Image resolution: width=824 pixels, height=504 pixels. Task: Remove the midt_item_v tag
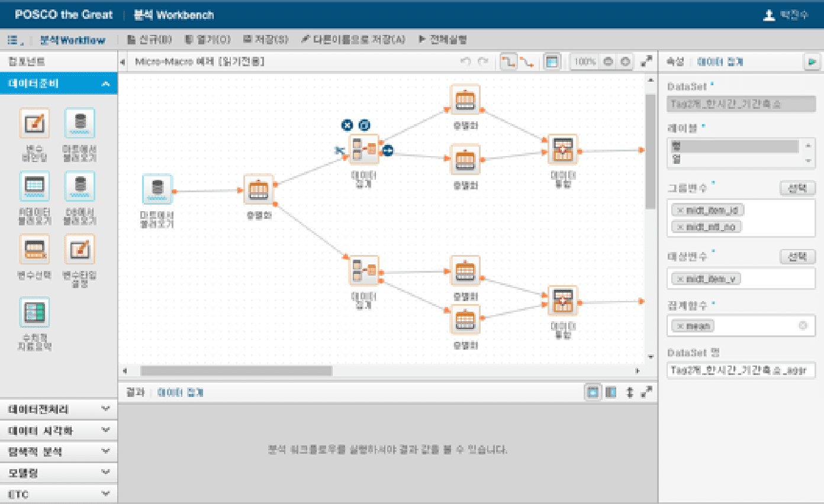(x=680, y=279)
